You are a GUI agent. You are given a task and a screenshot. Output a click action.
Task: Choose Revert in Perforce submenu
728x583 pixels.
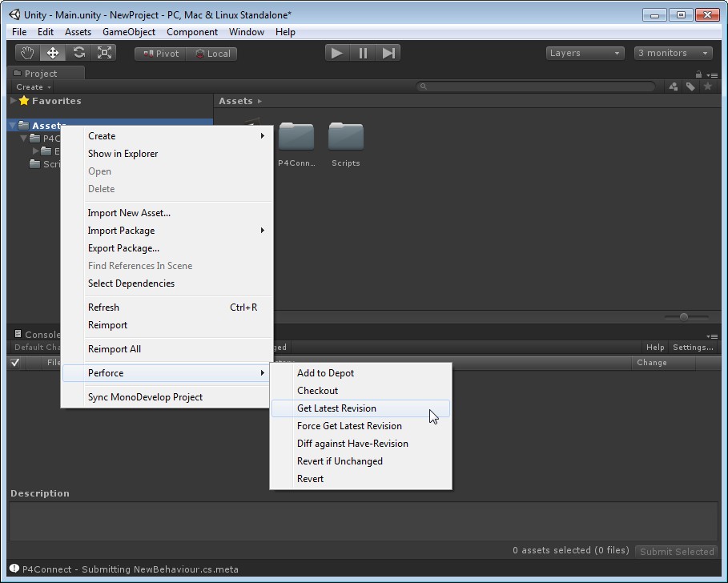360,479
